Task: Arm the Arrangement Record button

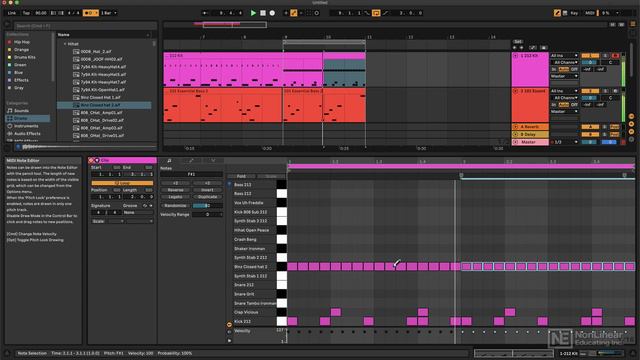Action: tap(272, 13)
